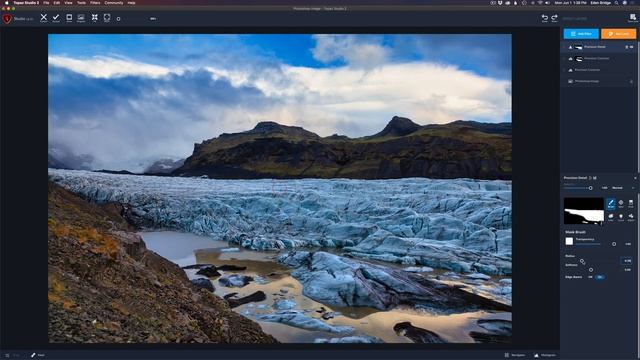
Task: Select the Spot mask tool
Action: (621, 203)
